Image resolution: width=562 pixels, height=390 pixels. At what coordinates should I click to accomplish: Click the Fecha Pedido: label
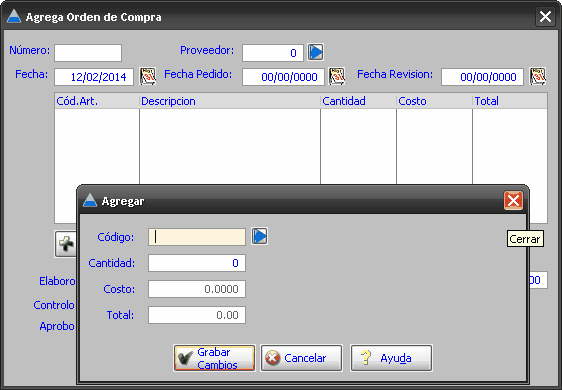coord(198,74)
